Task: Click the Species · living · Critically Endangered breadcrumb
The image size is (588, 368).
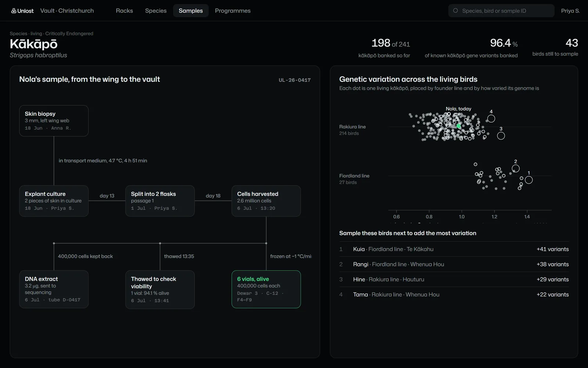Action: (51, 33)
